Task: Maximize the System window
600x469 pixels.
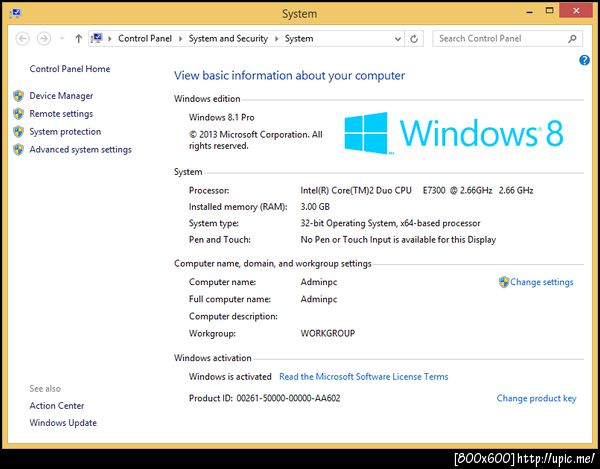Action: tap(549, 11)
